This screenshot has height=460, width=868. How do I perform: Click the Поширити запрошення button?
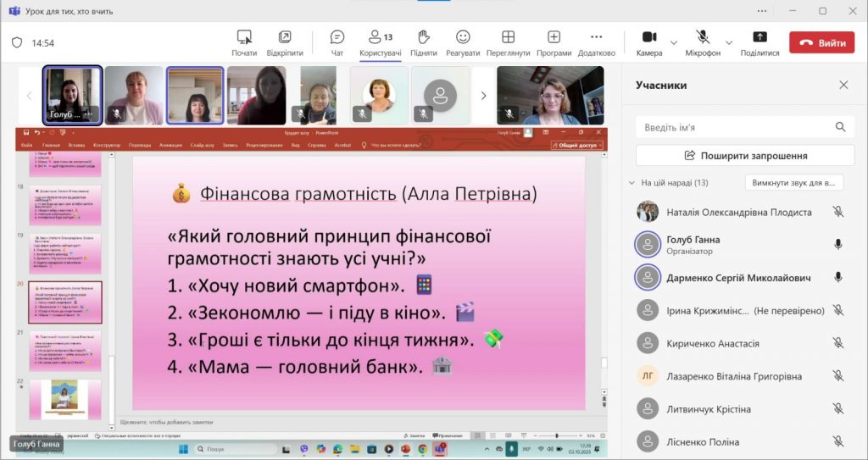click(x=745, y=156)
